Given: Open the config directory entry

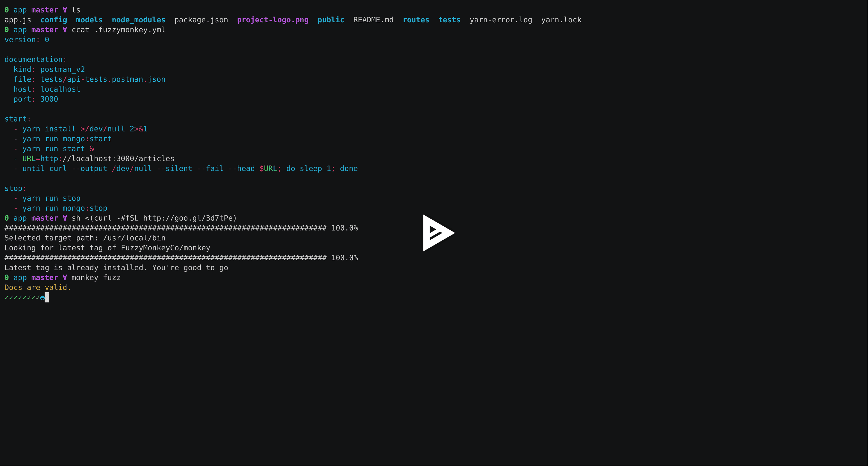Looking at the screenshot, I should tap(54, 20).
